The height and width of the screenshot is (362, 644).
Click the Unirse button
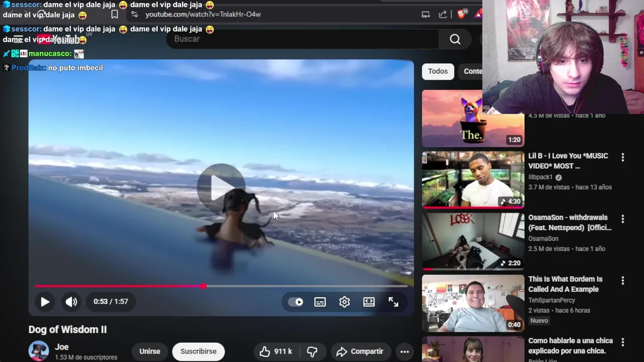tap(150, 351)
